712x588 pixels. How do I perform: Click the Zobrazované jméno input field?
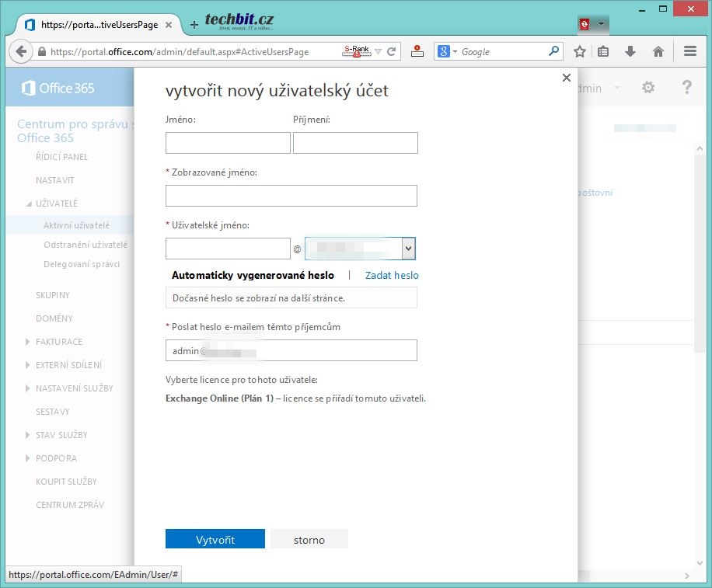pos(291,196)
